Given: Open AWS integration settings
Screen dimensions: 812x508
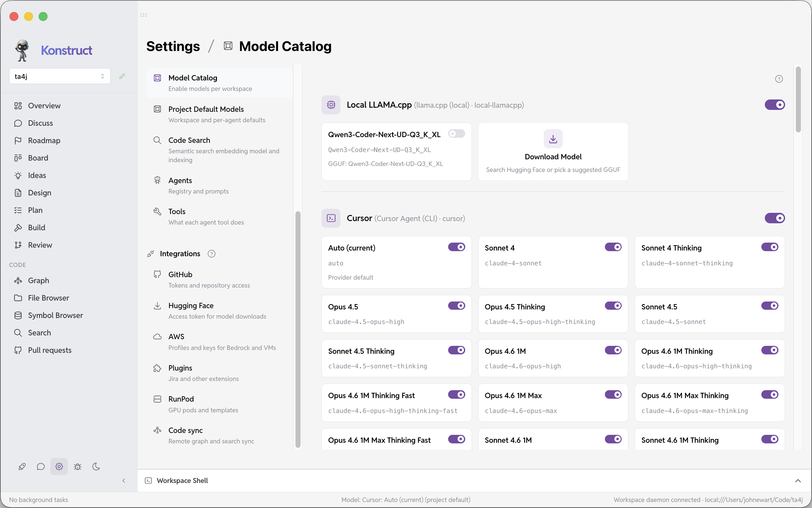Looking at the screenshot, I should pos(219,342).
